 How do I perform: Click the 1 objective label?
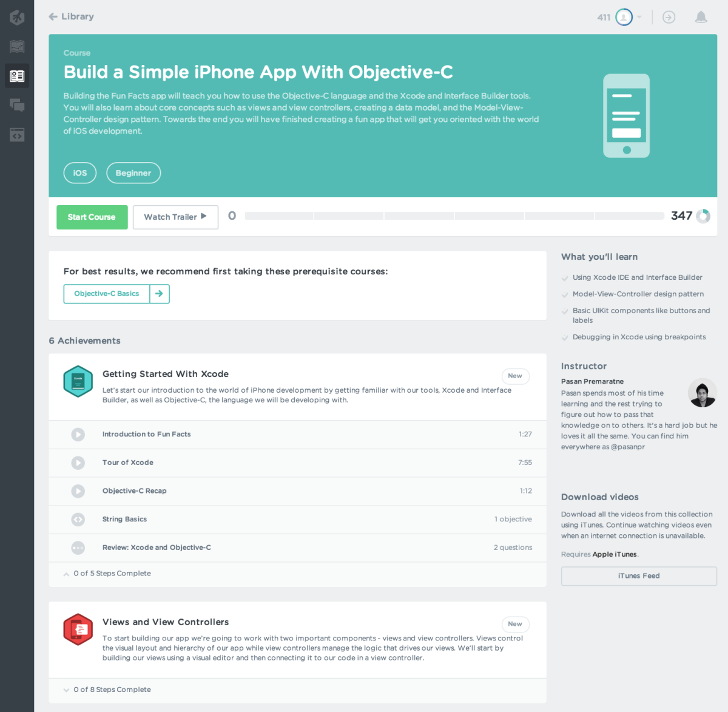513,520
